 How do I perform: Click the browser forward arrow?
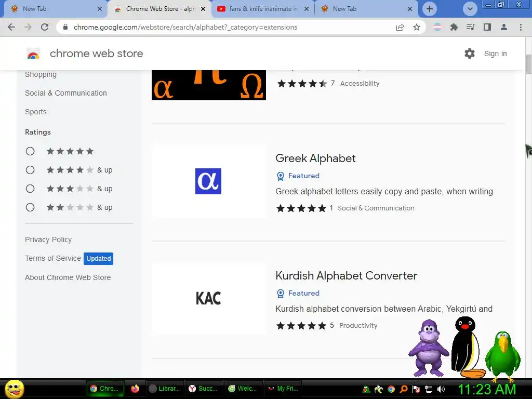point(28,27)
